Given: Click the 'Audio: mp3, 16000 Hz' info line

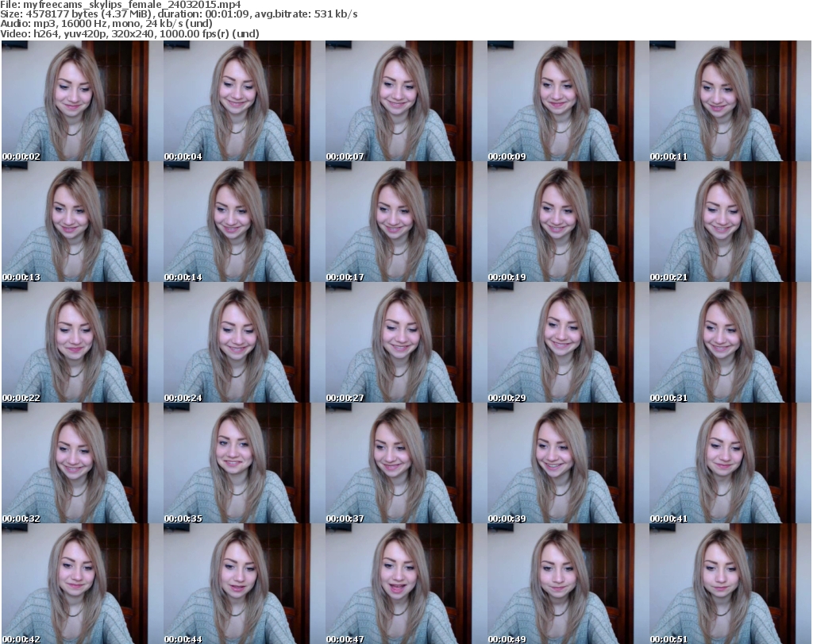Looking at the screenshot, I should pos(106,24).
